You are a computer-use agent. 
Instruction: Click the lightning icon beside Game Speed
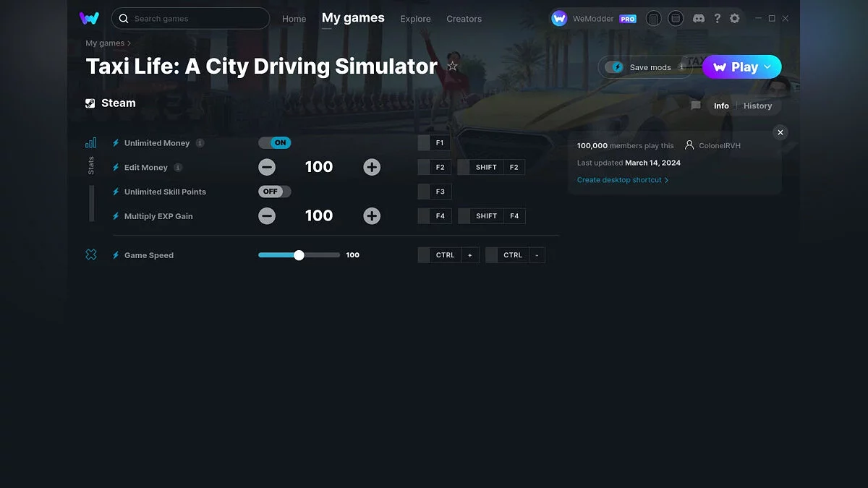point(116,255)
